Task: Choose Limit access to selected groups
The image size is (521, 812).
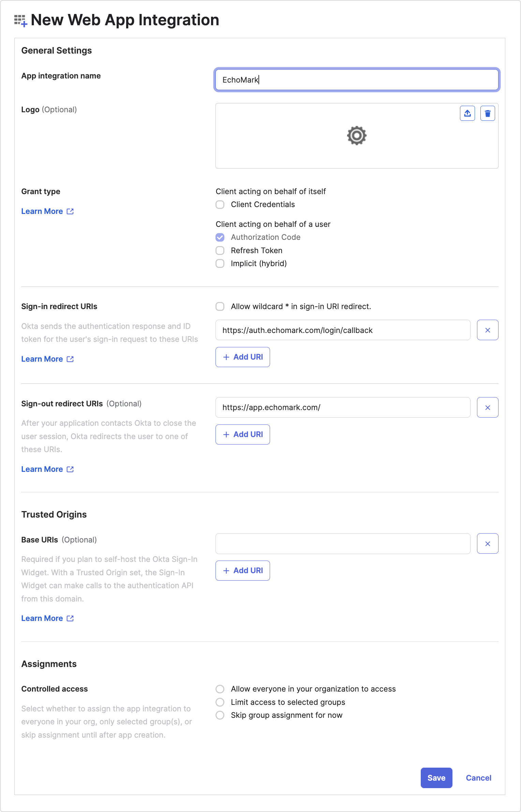Action: [x=220, y=702]
